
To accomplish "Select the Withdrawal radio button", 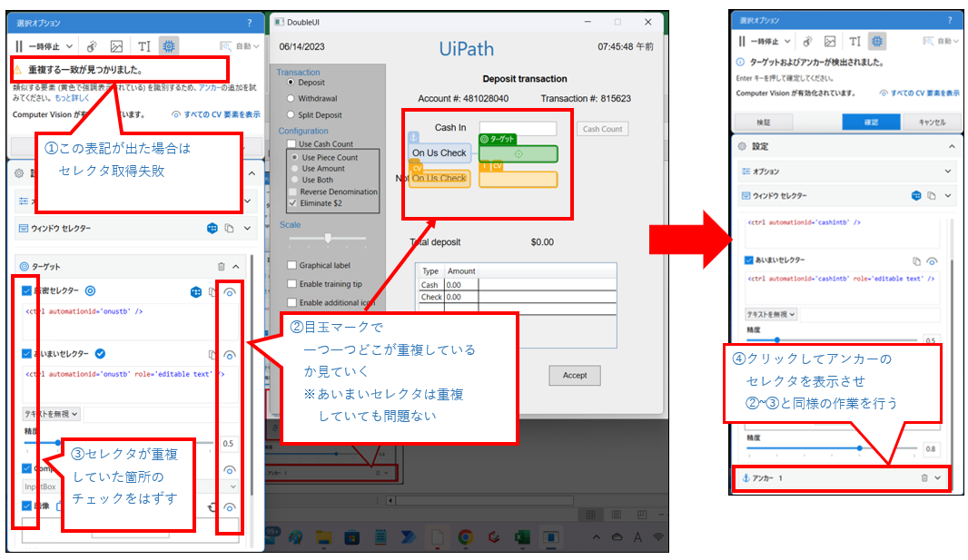I will (291, 98).
